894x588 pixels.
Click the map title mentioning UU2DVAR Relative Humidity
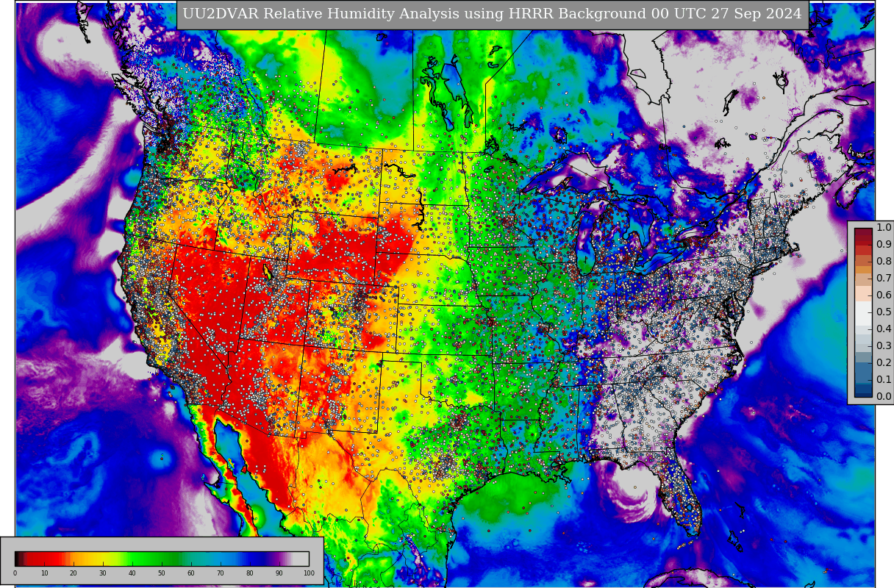pyautogui.click(x=492, y=14)
